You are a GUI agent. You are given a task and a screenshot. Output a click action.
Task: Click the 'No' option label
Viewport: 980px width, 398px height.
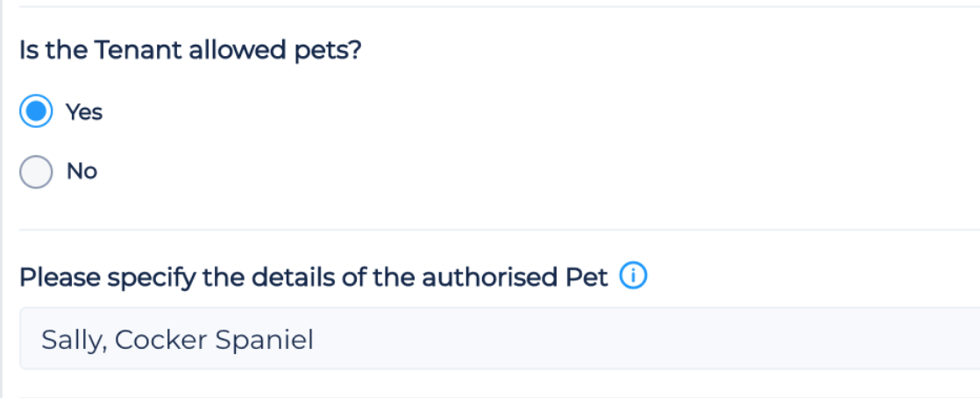point(82,171)
